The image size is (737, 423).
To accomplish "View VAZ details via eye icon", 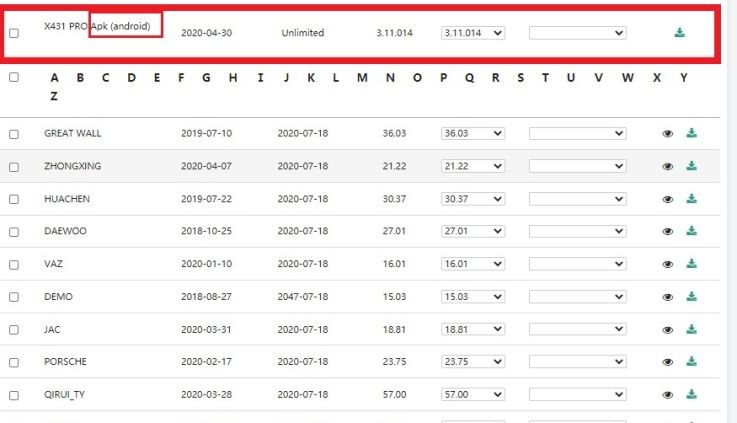I will click(x=668, y=264).
